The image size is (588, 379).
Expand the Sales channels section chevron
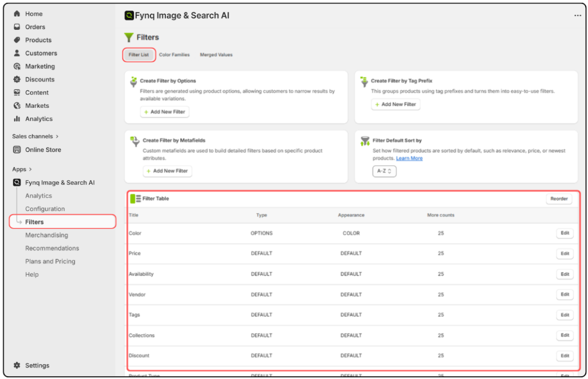pyautogui.click(x=57, y=137)
